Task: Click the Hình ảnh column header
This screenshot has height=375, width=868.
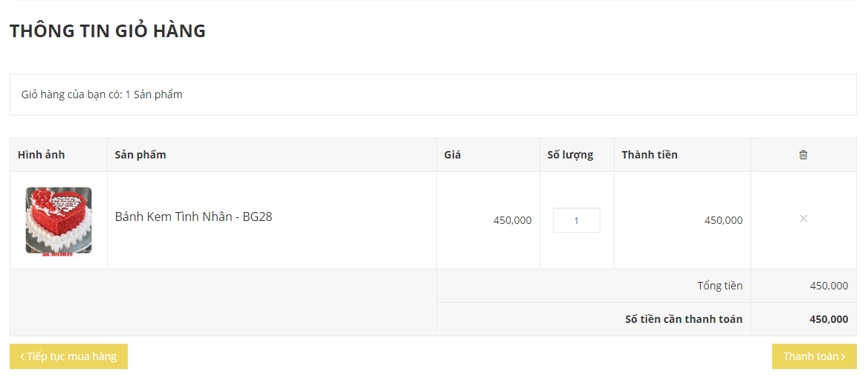Action: tap(42, 155)
